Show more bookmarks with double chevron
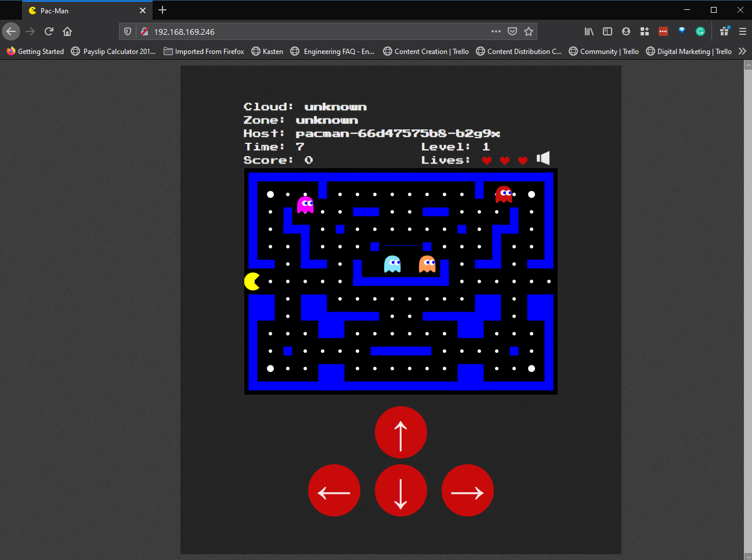The image size is (752, 560). coord(742,51)
